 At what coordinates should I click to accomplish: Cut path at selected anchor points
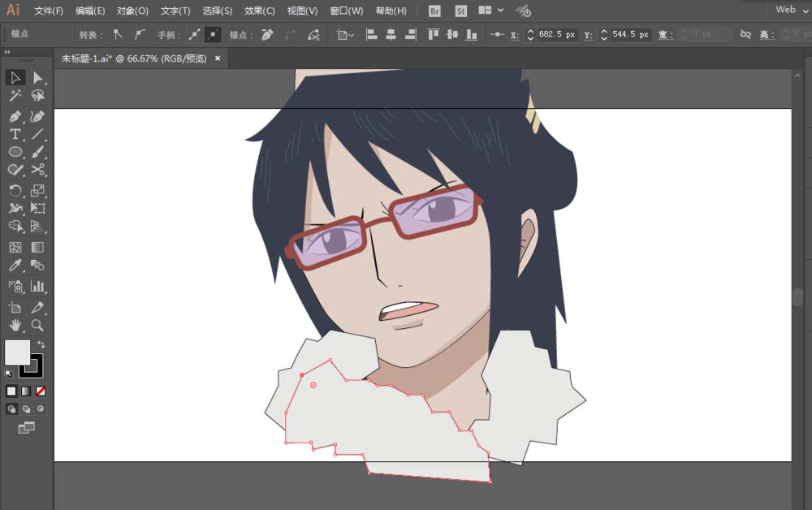tap(313, 35)
